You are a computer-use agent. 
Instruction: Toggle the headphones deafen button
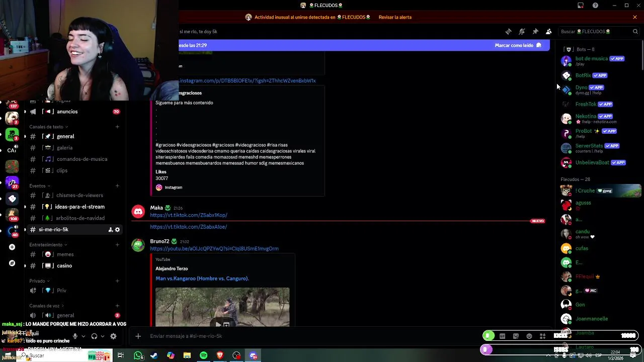coord(94,336)
